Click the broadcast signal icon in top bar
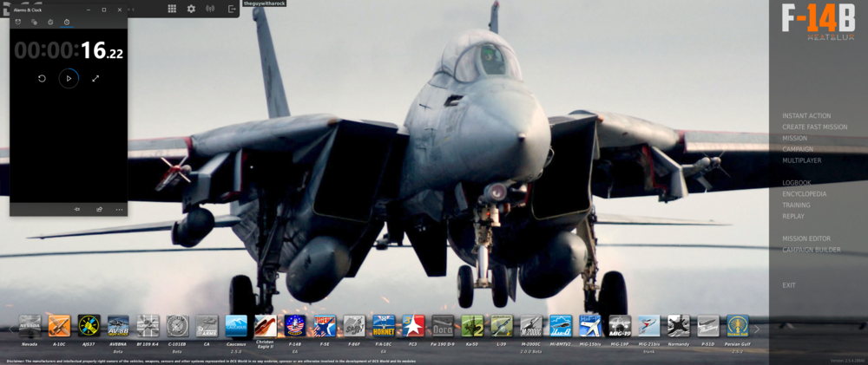The width and height of the screenshot is (868, 365). tap(210, 9)
